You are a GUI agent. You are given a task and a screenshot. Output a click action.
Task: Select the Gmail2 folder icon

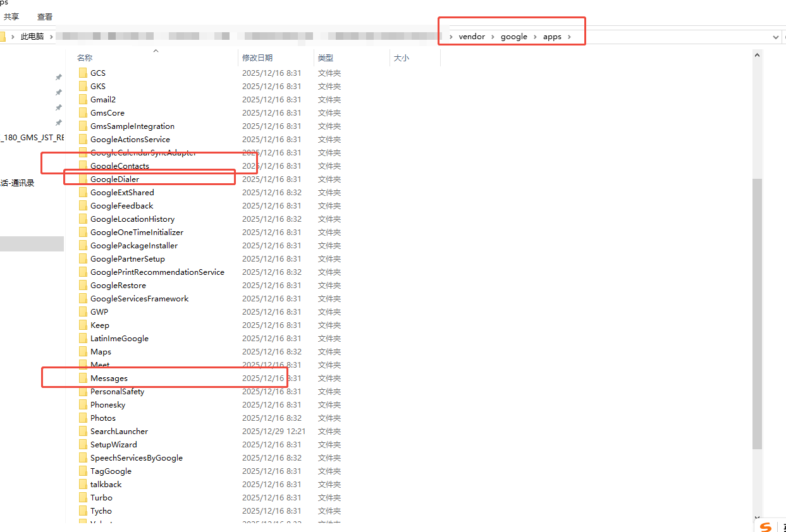(83, 99)
